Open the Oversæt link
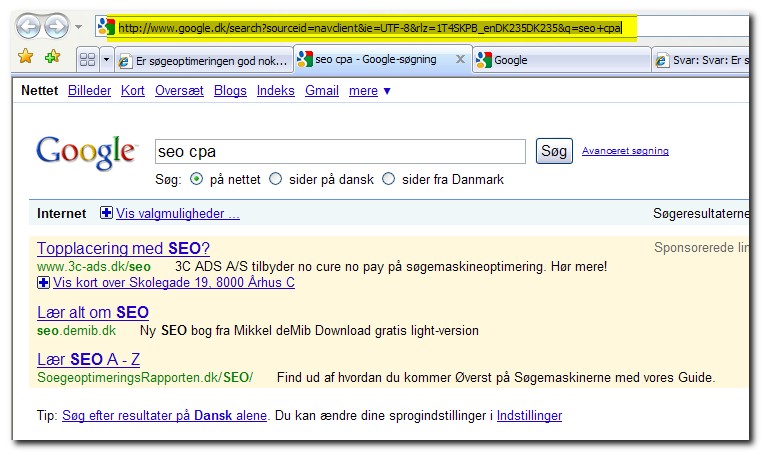This screenshot has width=761, height=452. (179, 91)
